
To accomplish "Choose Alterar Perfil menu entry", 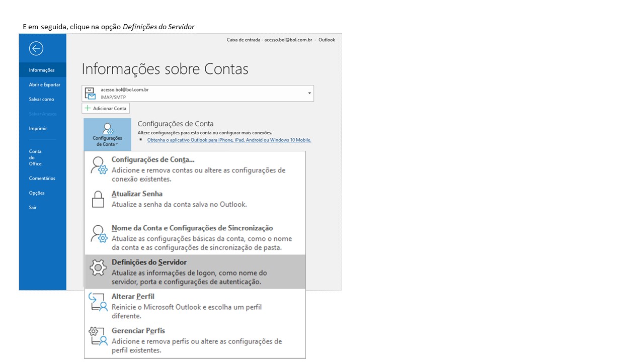I will pos(195,306).
